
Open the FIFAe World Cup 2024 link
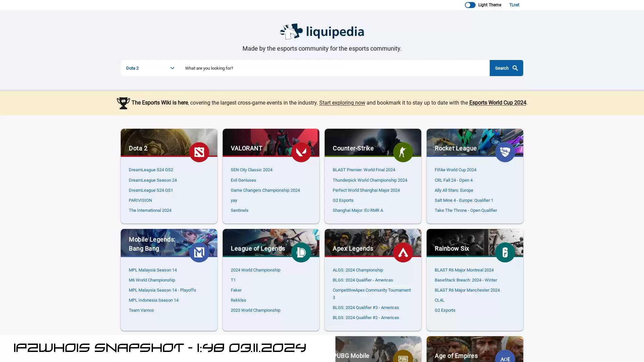tap(455, 170)
